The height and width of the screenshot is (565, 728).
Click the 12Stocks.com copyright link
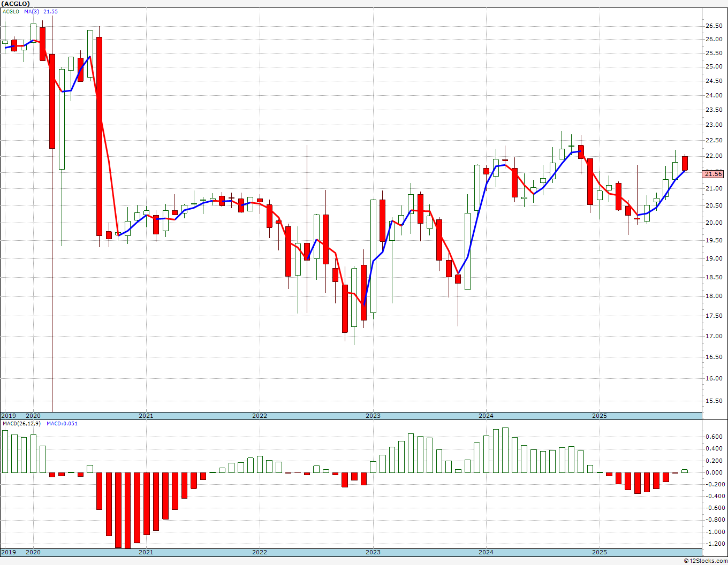coord(704,561)
